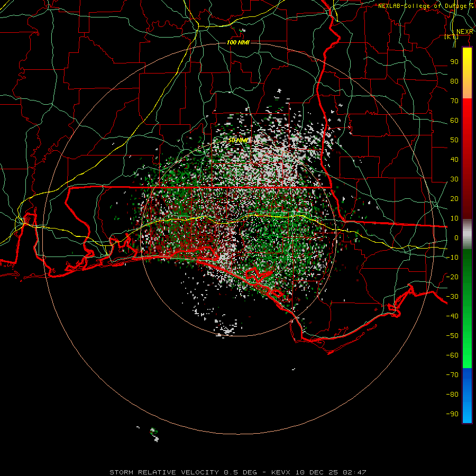Click the -20 value on velocity scale
Viewport: 476px width, 476px height.
tap(452, 277)
